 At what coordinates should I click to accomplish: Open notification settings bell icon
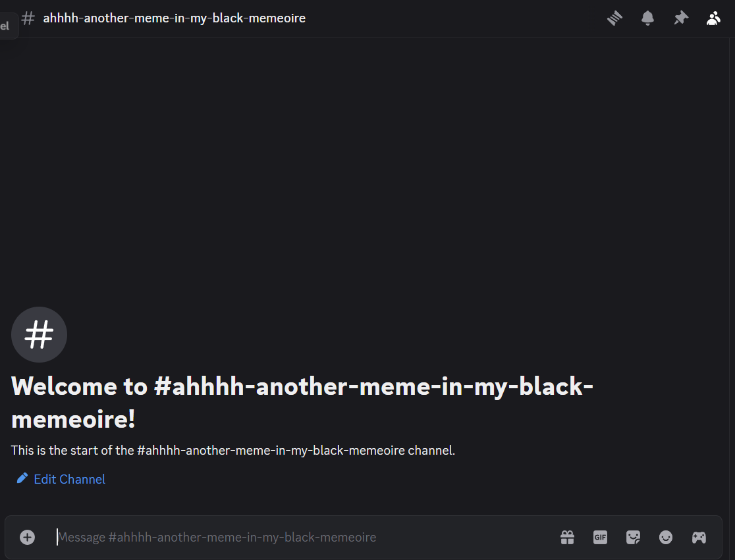(x=647, y=18)
